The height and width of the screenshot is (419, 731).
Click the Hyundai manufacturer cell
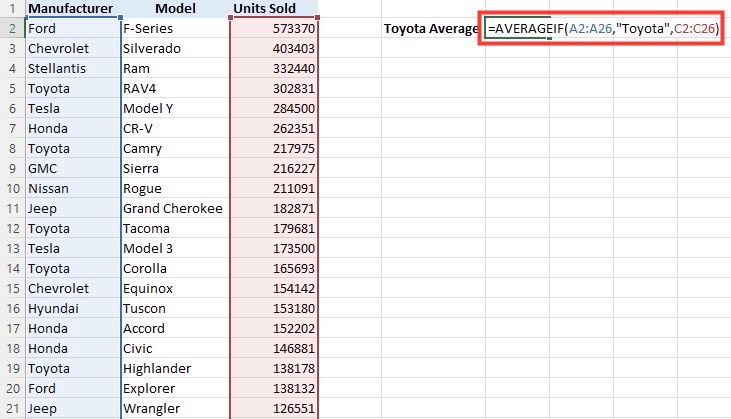tap(73, 309)
